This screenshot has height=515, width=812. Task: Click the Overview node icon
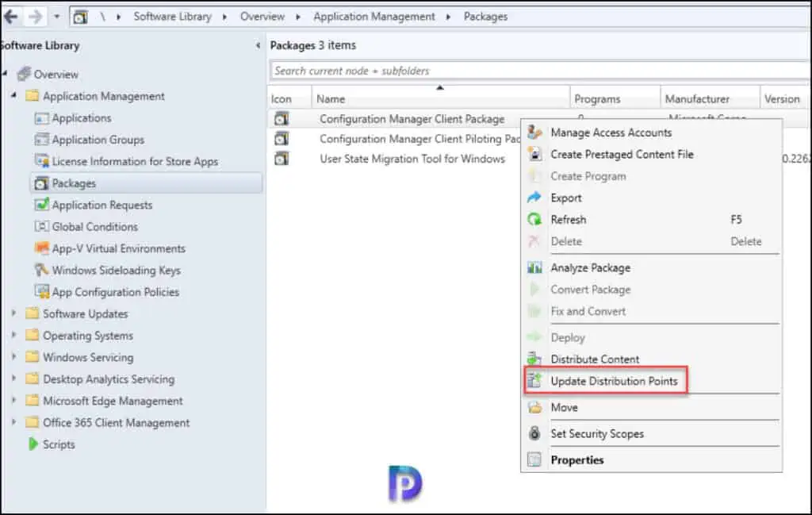[x=24, y=74]
